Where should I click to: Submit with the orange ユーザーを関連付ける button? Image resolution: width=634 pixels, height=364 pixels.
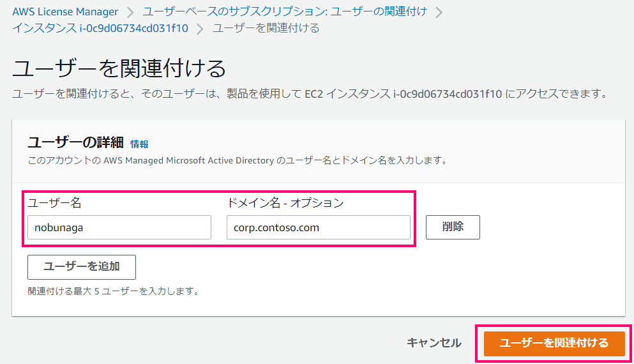pyautogui.click(x=554, y=344)
